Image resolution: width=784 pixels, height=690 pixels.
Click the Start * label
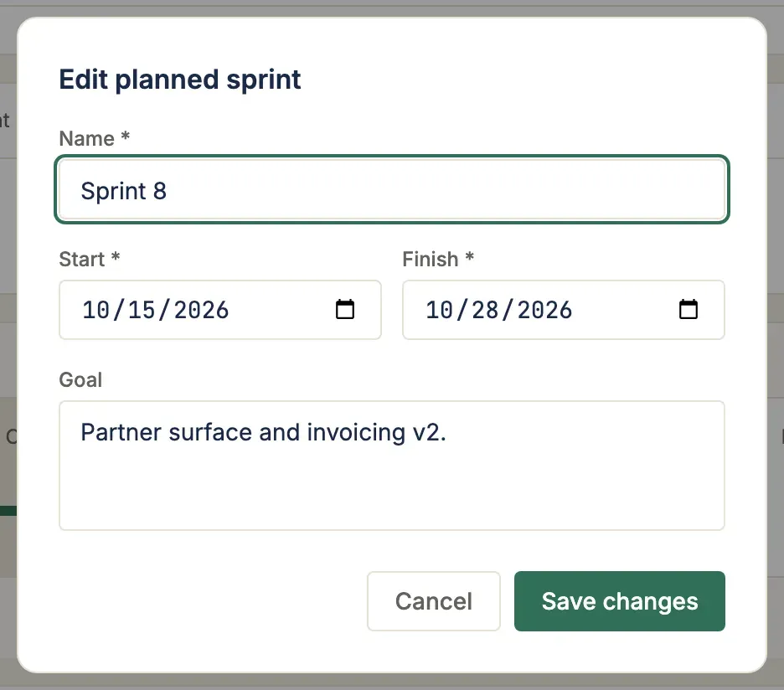90,259
